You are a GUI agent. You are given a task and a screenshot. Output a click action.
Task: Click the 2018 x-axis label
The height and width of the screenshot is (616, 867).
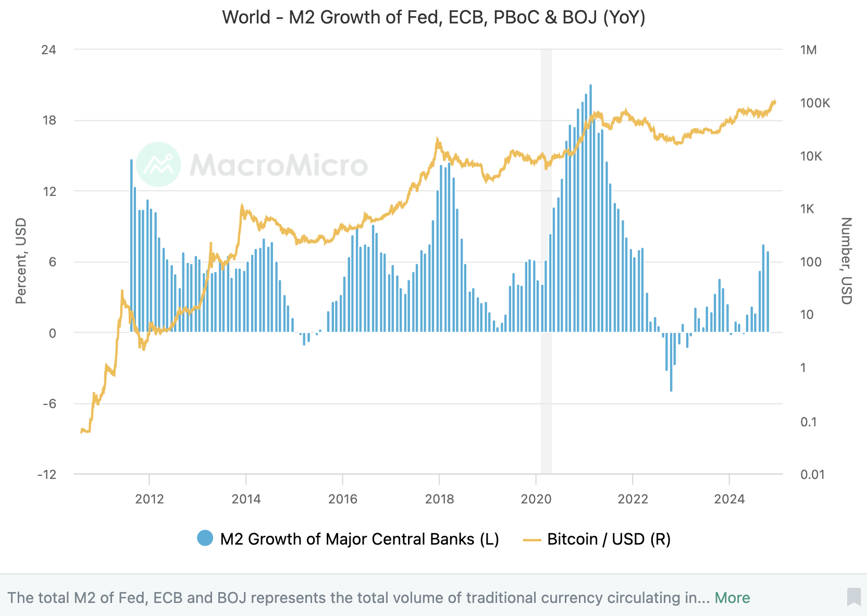coord(439,499)
